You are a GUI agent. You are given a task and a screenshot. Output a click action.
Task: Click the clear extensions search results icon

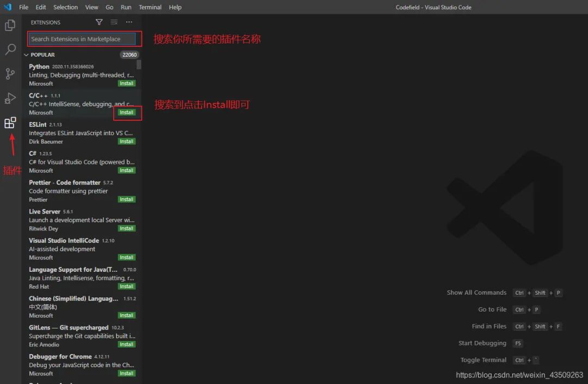click(x=114, y=22)
